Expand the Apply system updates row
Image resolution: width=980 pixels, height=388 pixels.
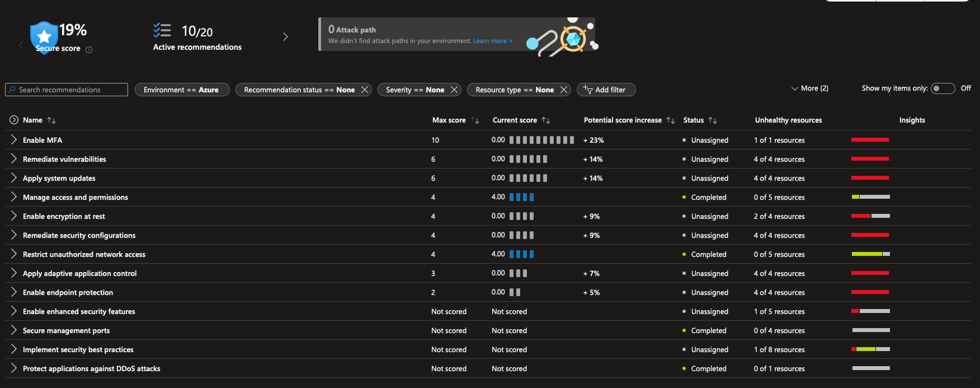(14, 178)
